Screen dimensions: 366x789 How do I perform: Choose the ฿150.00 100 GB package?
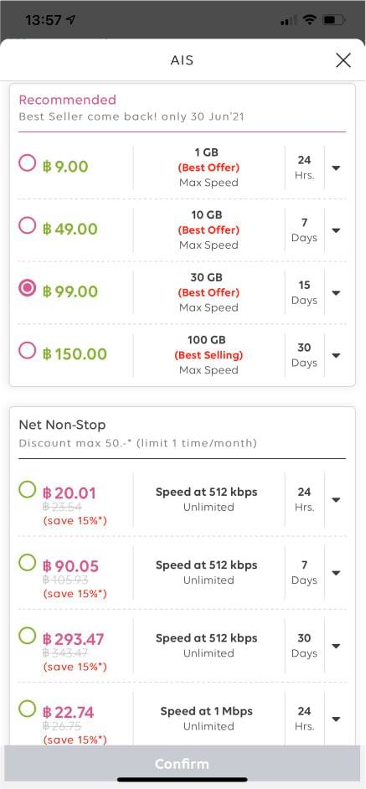click(x=27, y=351)
